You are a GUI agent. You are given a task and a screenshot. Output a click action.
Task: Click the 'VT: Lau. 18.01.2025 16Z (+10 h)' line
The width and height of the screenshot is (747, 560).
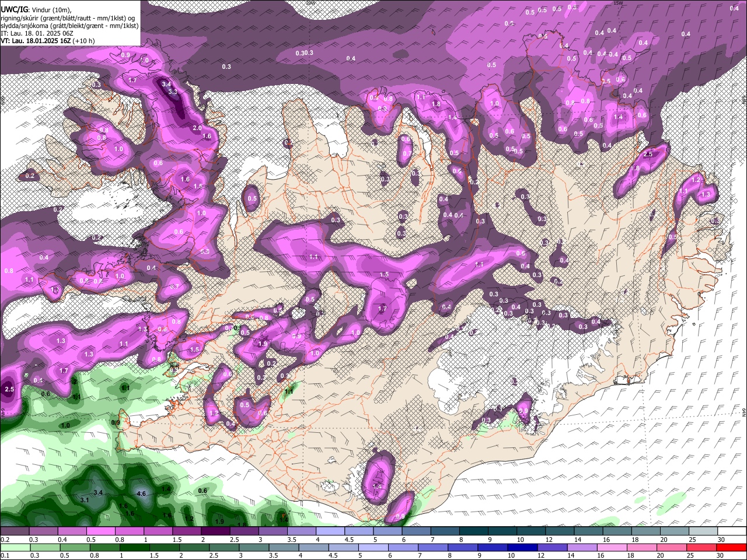point(47,41)
